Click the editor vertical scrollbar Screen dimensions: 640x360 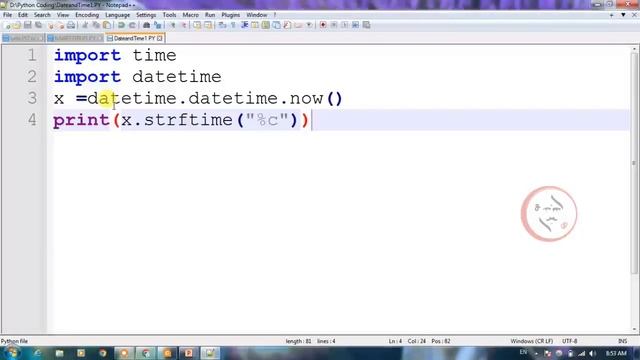pyautogui.click(x=634, y=163)
